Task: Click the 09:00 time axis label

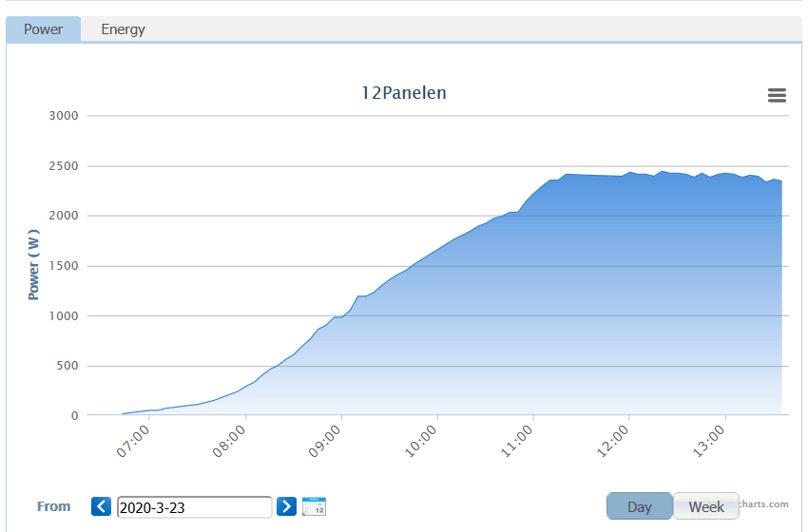Action: click(325, 442)
